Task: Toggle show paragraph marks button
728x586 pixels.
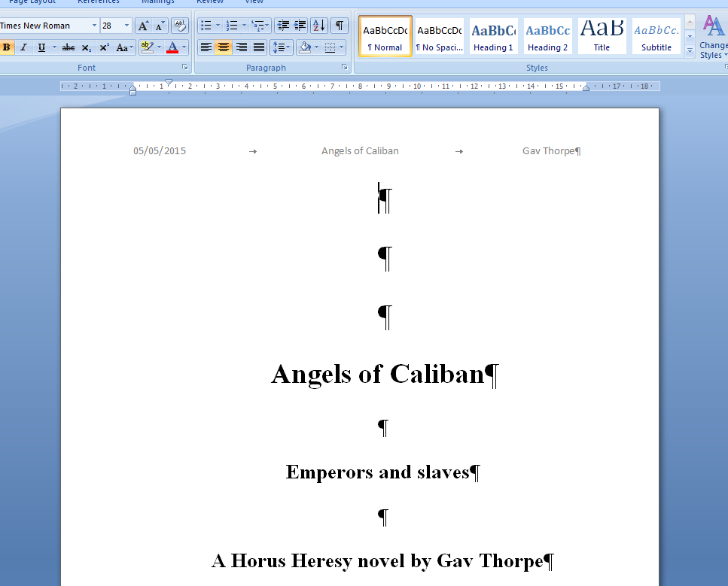Action: pos(340,26)
